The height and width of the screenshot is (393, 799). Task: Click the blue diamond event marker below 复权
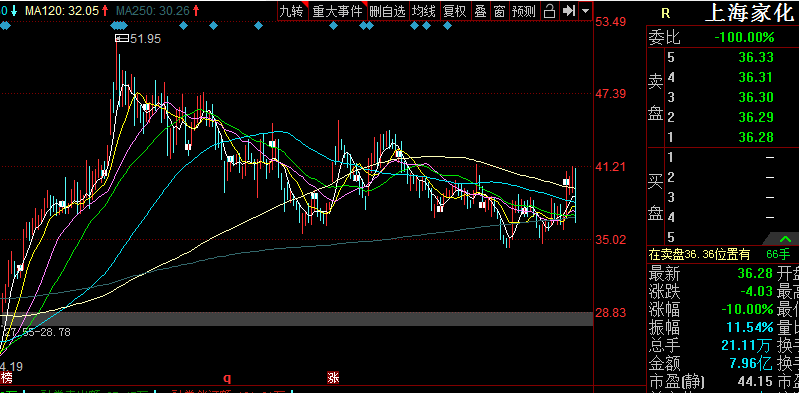point(447,26)
